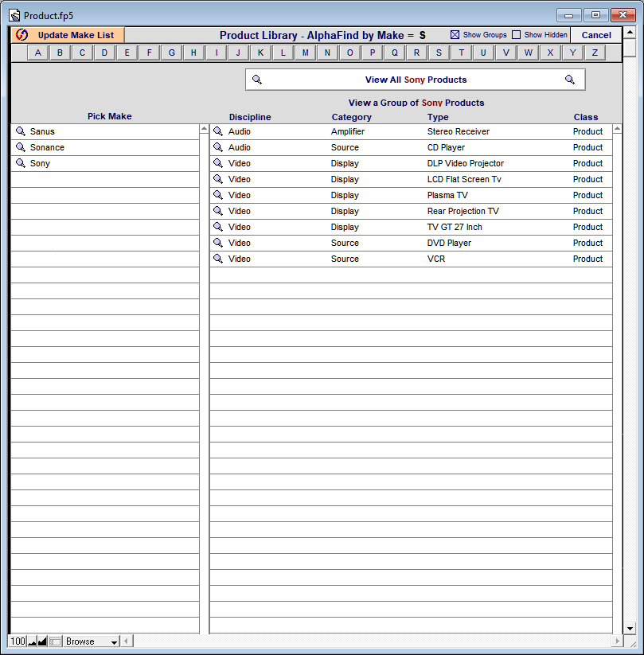Click the Product.fp5 file icon in title bar
The image size is (644, 655).
click(x=14, y=16)
